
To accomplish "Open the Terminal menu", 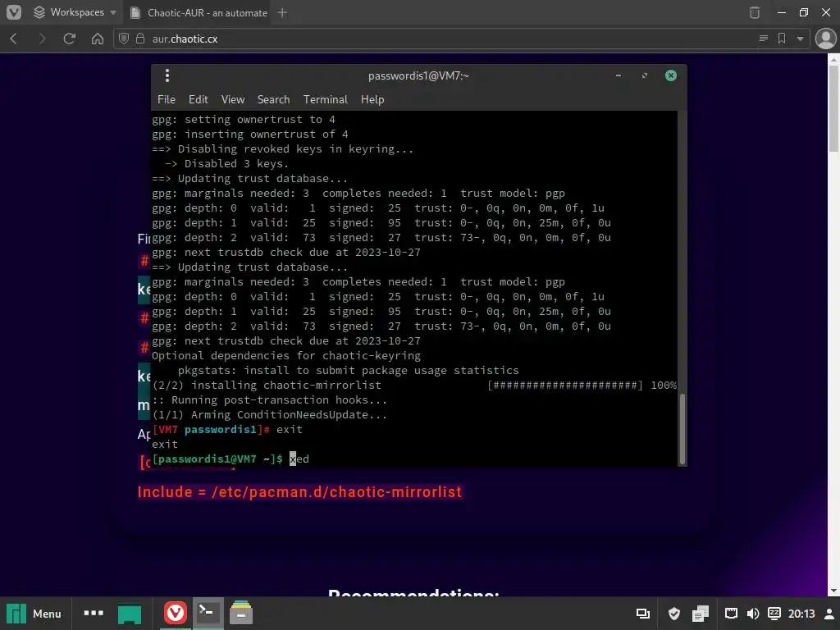I will pos(325,99).
